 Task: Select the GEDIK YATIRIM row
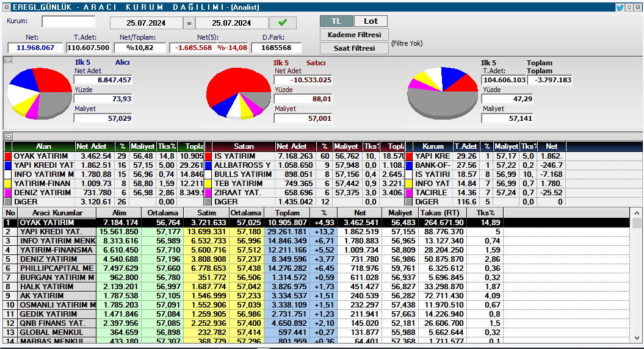point(316,314)
